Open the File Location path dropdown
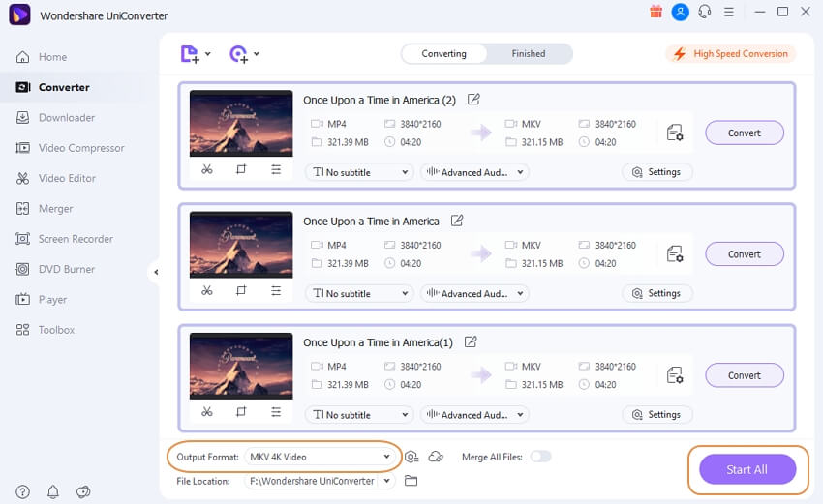This screenshot has width=823, height=504. click(x=320, y=481)
